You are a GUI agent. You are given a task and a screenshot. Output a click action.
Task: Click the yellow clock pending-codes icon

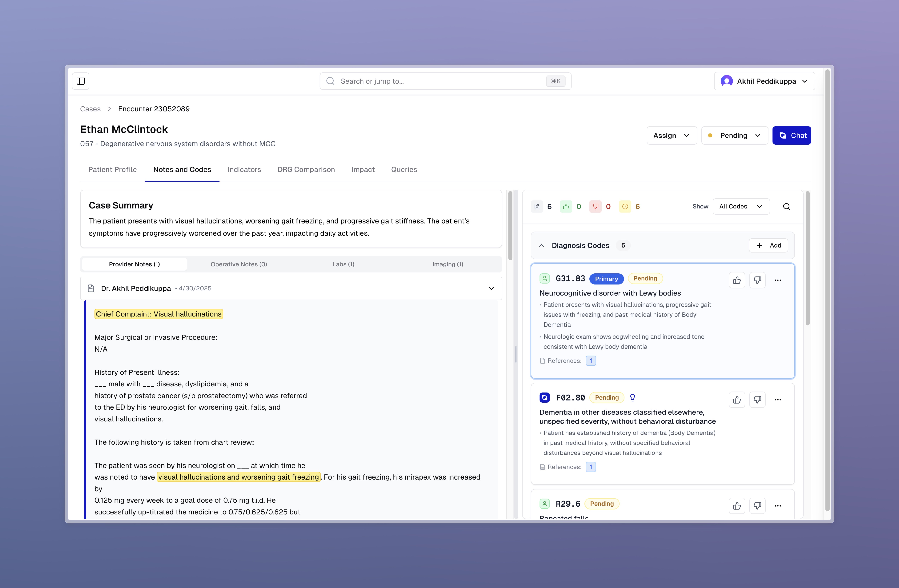625,207
